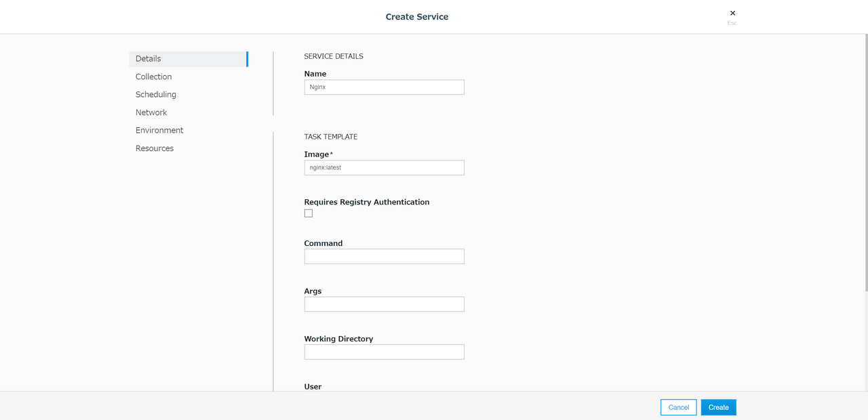The image size is (868, 420).
Task: Click the Name field containing Nginx
Action: 384,87
